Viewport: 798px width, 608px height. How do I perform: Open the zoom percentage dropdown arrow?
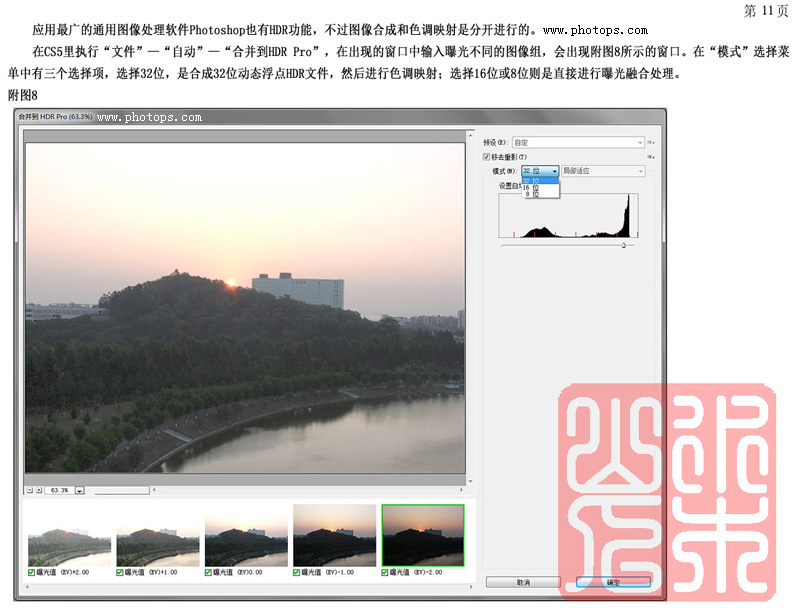[x=80, y=490]
